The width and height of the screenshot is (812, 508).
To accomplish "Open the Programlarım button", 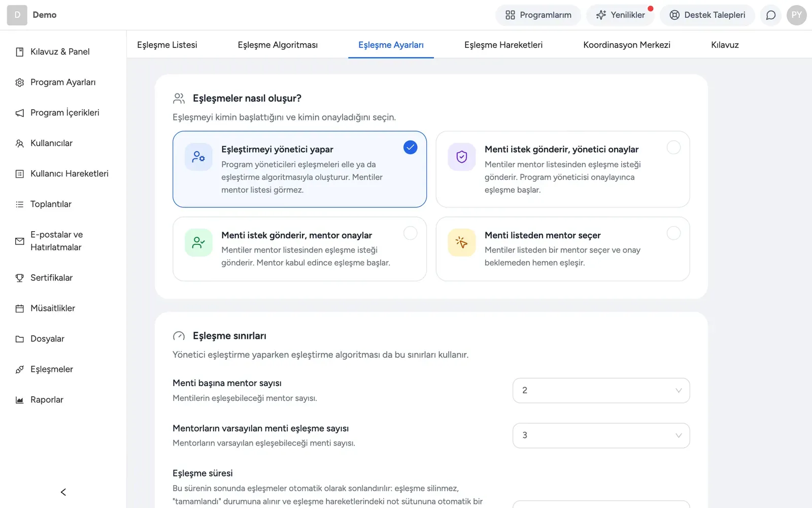I will 538,15.
